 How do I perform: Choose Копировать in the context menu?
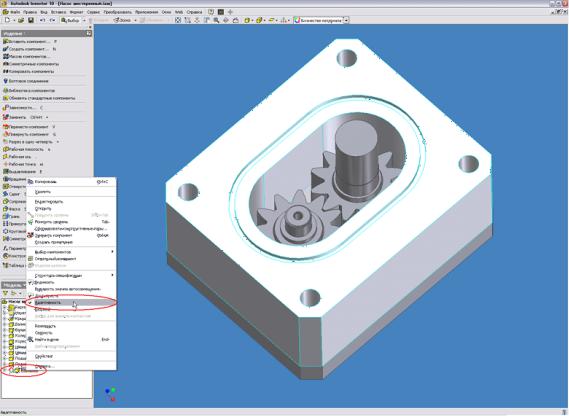tap(71, 182)
